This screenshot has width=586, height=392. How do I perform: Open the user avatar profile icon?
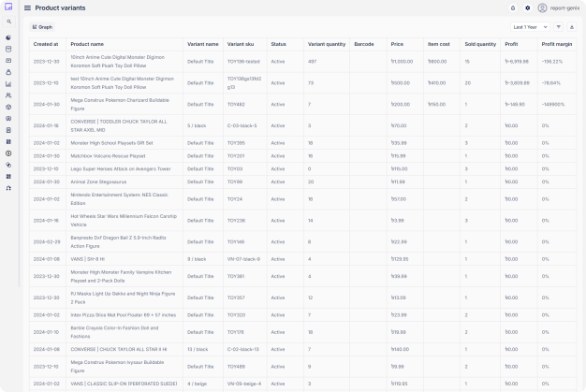[542, 7]
